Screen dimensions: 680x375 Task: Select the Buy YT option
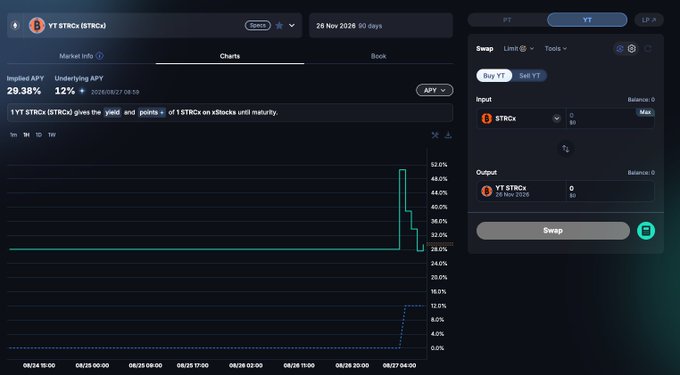[494, 76]
